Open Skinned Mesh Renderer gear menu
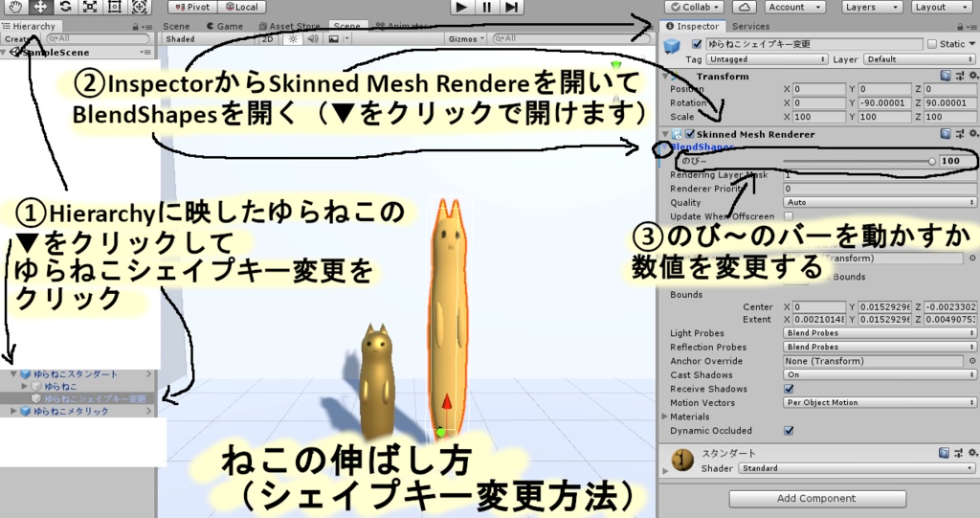 click(972, 134)
